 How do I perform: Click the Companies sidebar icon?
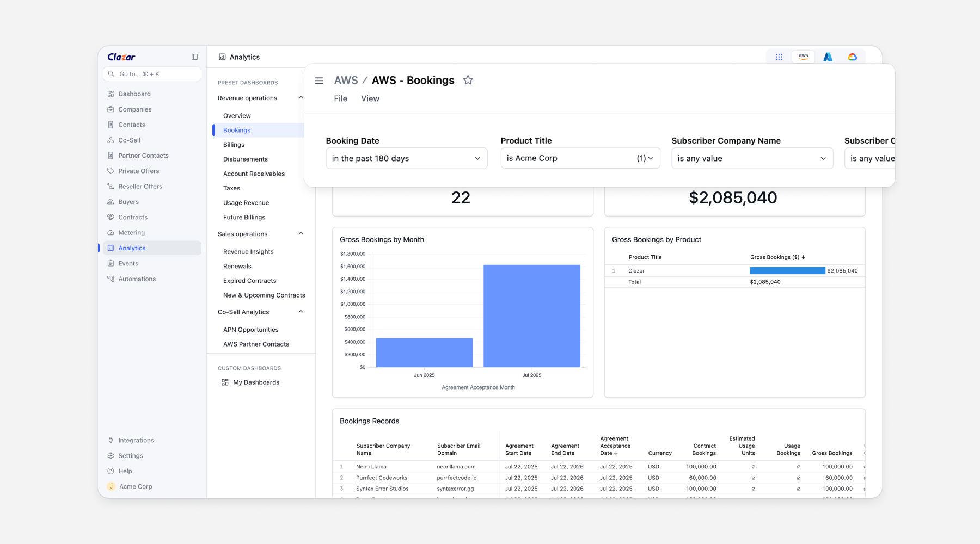pyautogui.click(x=111, y=109)
